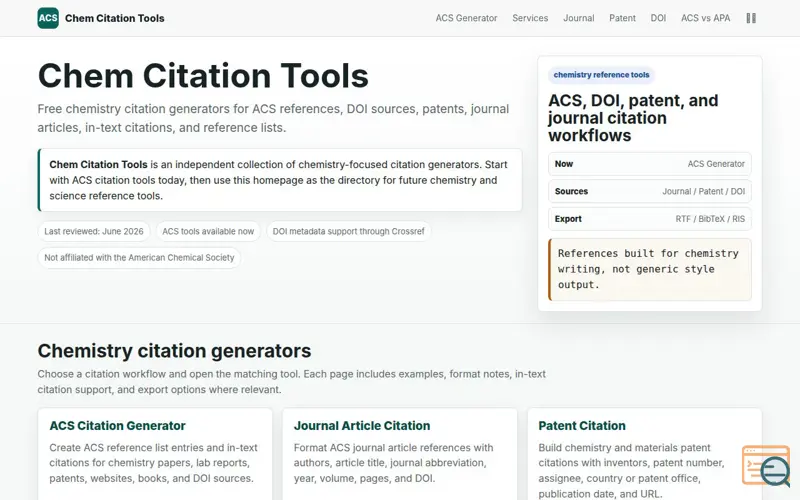Click the ACS Citation Generator card description
The width and height of the screenshot is (800, 500).
[154, 463]
